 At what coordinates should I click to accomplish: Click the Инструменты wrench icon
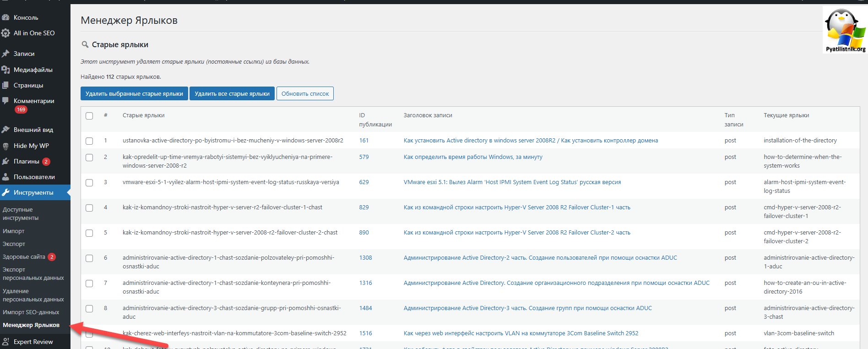(5, 192)
